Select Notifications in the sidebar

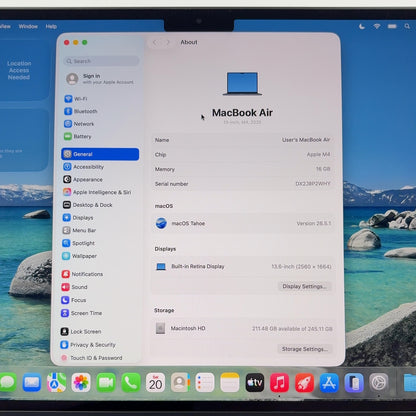83,274
